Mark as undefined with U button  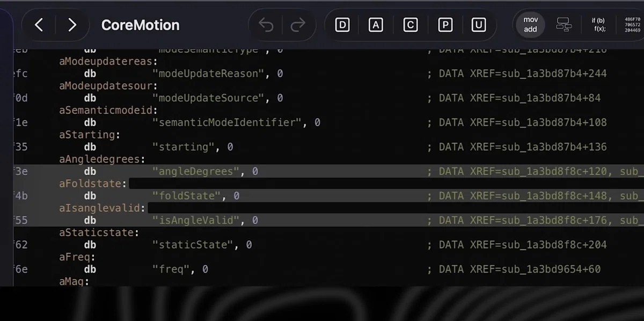(479, 25)
